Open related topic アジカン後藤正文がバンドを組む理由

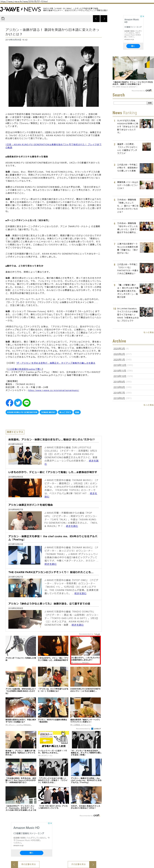pyautogui.click(x=31, y=505)
